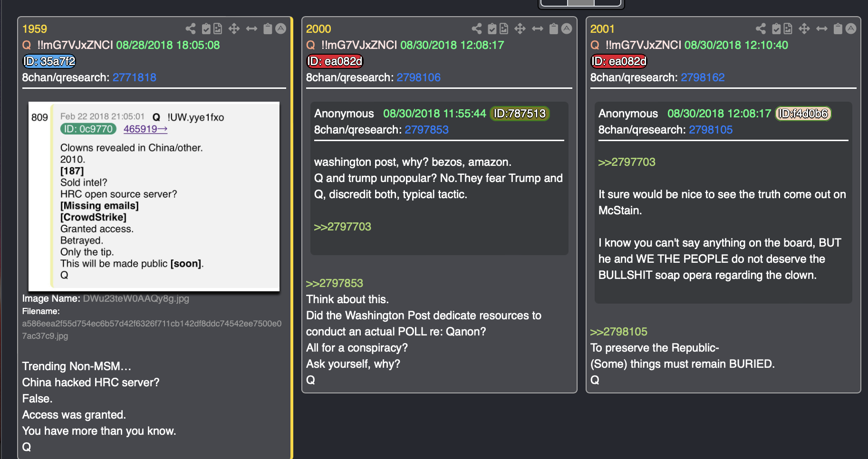Click the 'Ask yourself, why?' line

coord(353,364)
